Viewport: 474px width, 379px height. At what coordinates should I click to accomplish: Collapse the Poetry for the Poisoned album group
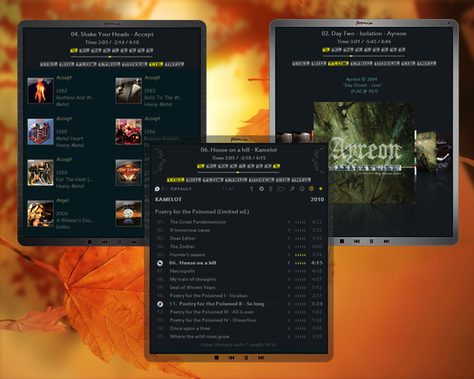[x=239, y=212]
